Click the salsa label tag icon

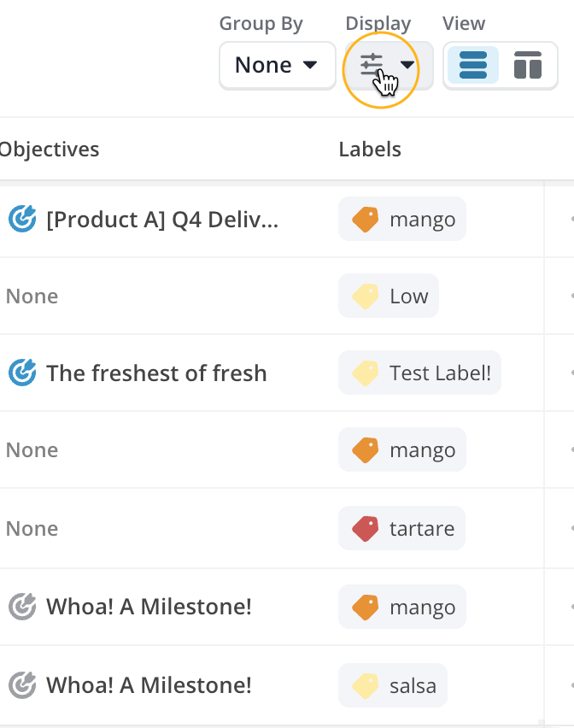[x=366, y=686]
